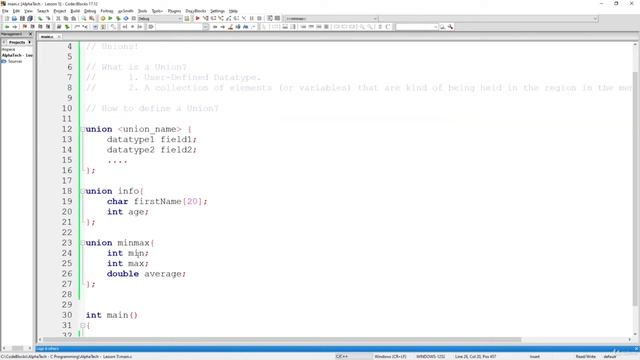Click the Copy icon
The width and height of the screenshot is (640, 360).
point(66,18)
